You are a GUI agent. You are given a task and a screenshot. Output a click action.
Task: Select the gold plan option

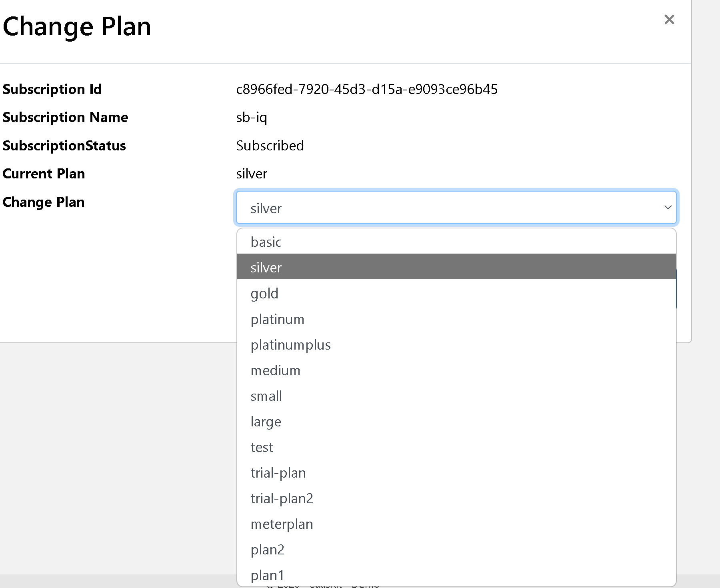pyautogui.click(x=264, y=294)
